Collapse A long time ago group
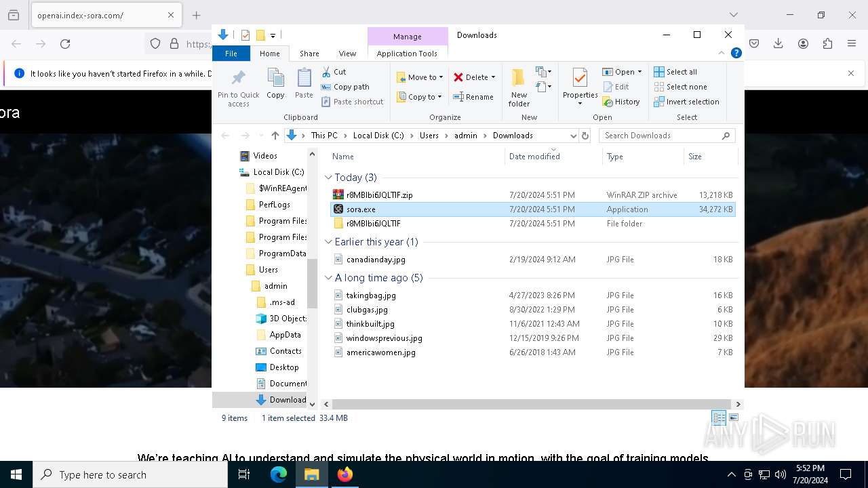868x488 pixels. pyautogui.click(x=328, y=278)
